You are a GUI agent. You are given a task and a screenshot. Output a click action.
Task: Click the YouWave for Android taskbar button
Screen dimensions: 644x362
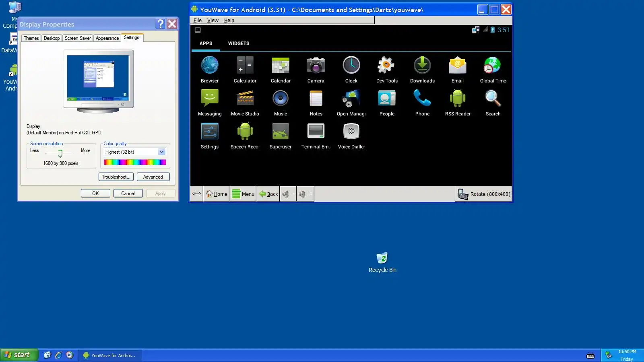(x=109, y=356)
